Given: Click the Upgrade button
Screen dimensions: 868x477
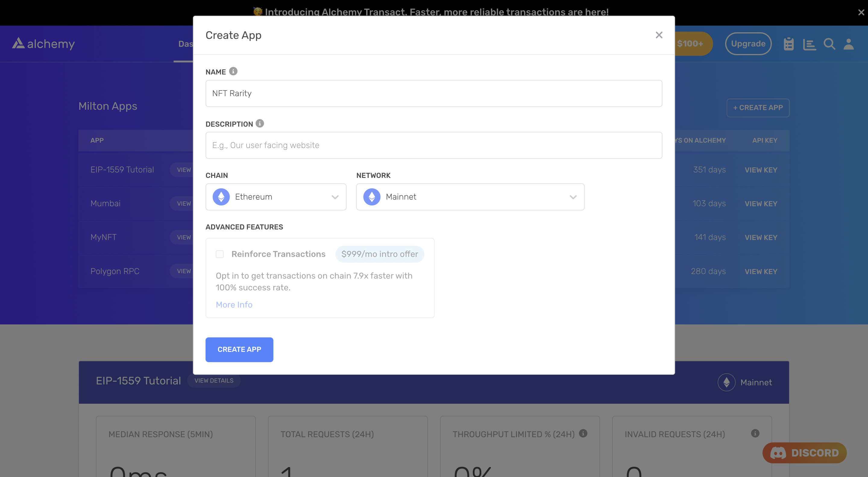Looking at the screenshot, I should click(x=748, y=44).
